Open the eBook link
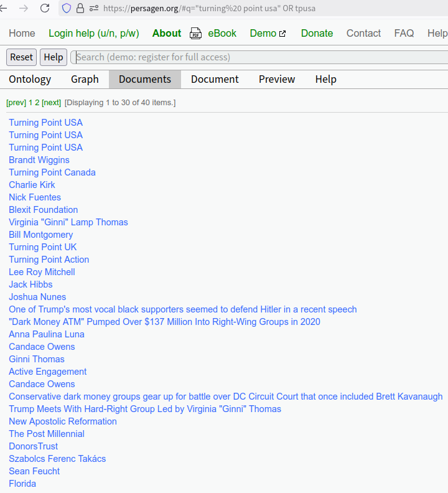The height and width of the screenshot is (493, 448). (222, 34)
